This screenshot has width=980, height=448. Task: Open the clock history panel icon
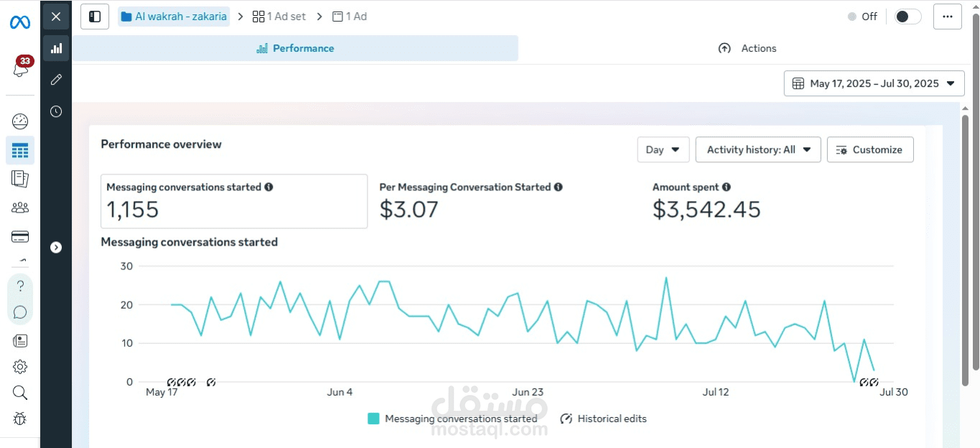[x=56, y=111]
